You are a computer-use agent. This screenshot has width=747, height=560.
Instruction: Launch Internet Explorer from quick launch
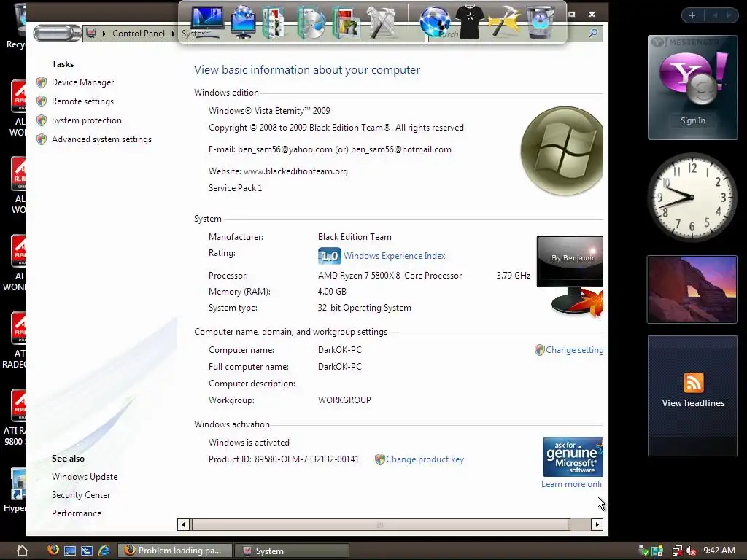click(104, 551)
